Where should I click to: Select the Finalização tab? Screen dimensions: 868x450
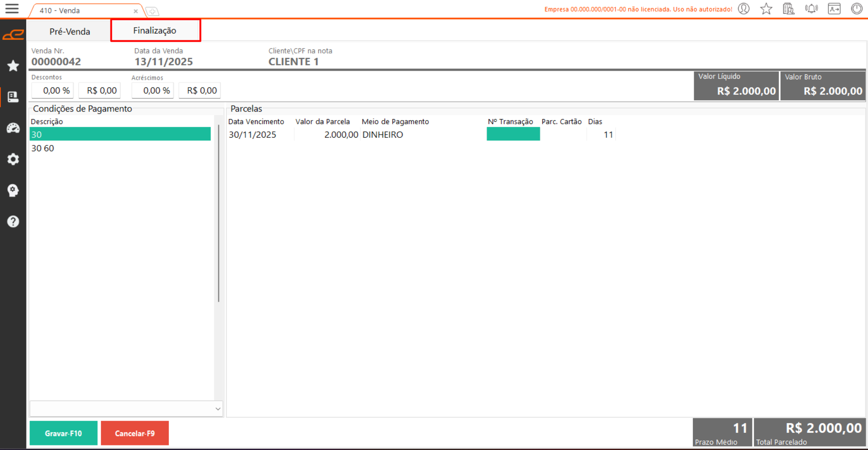tap(155, 30)
